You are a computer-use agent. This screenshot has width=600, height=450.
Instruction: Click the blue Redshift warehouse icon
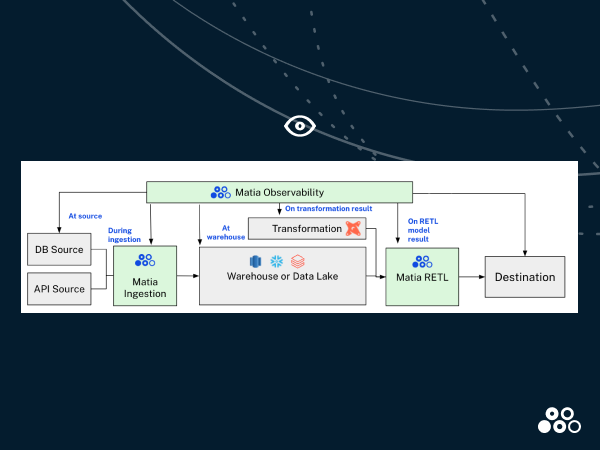click(255, 261)
